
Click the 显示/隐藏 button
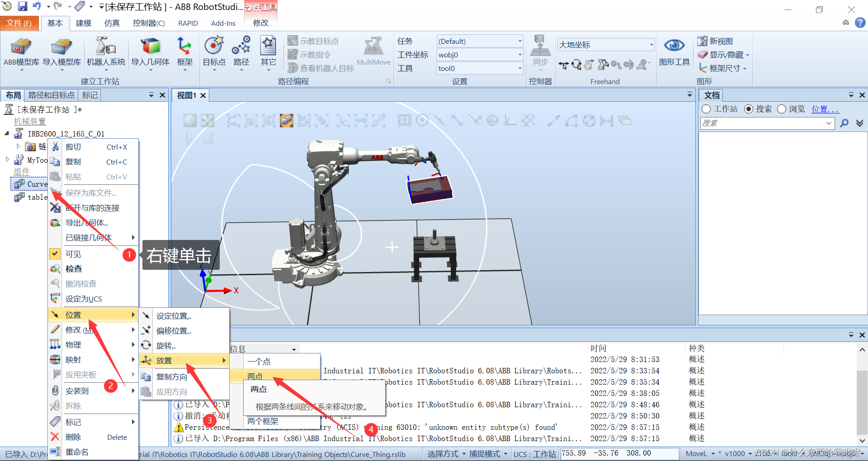pyautogui.click(x=723, y=55)
